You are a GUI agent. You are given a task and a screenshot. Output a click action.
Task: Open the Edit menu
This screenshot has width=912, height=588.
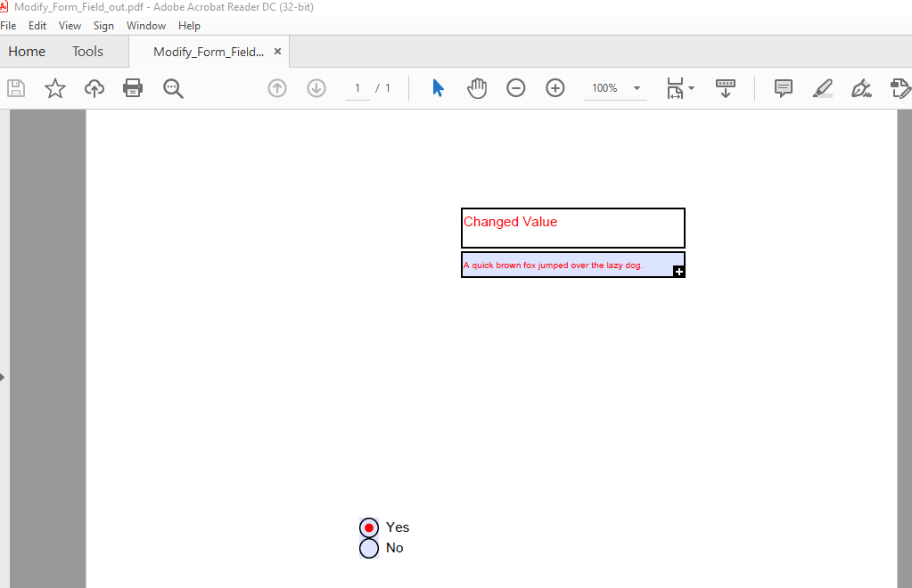pos(37,25)
